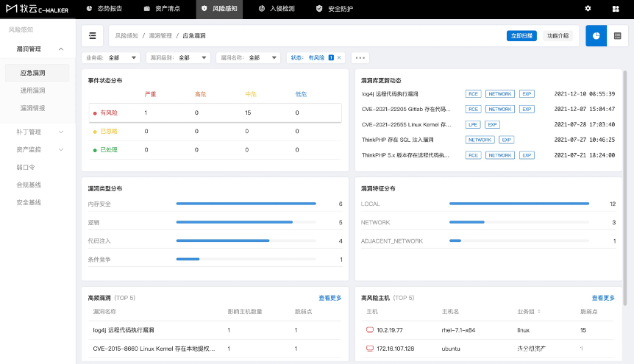The width and height of the screenshot is (634, 364).
Task: Sort high-risk hosts by 业务组 column
Action: [539, 312]
